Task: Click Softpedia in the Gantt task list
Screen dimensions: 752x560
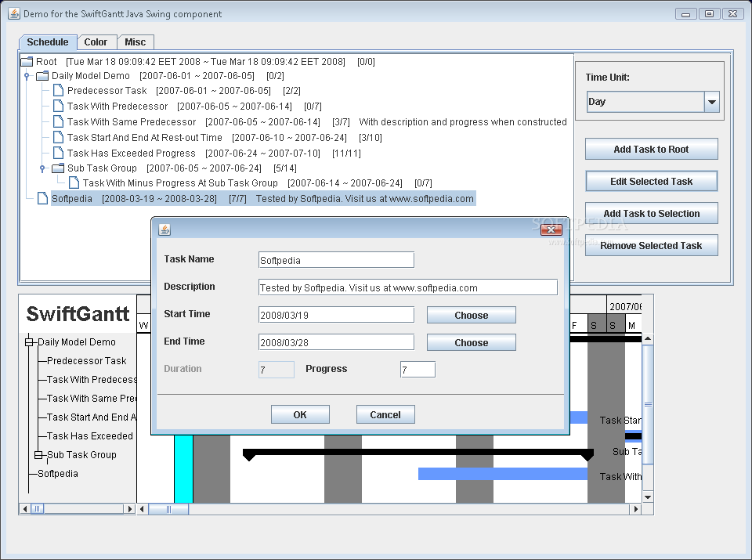Action: 57,474
